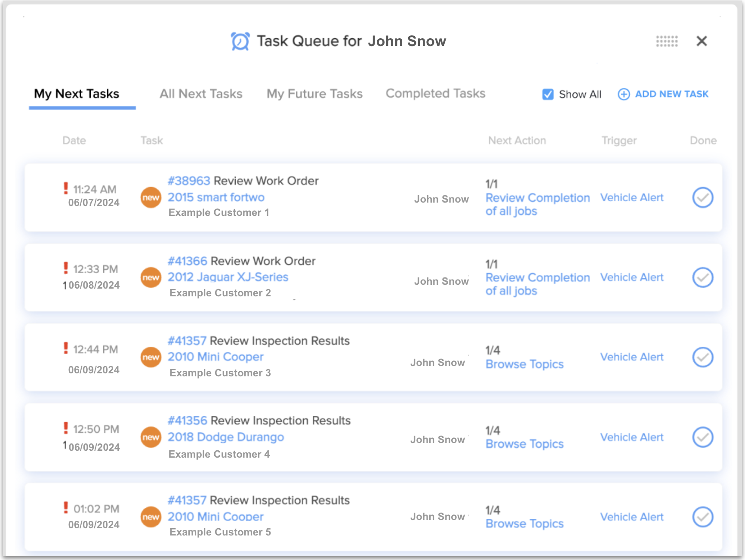Screen dimensions: 745x560
Task: Open work order link #41356
Action: click(x=188, y=420)
